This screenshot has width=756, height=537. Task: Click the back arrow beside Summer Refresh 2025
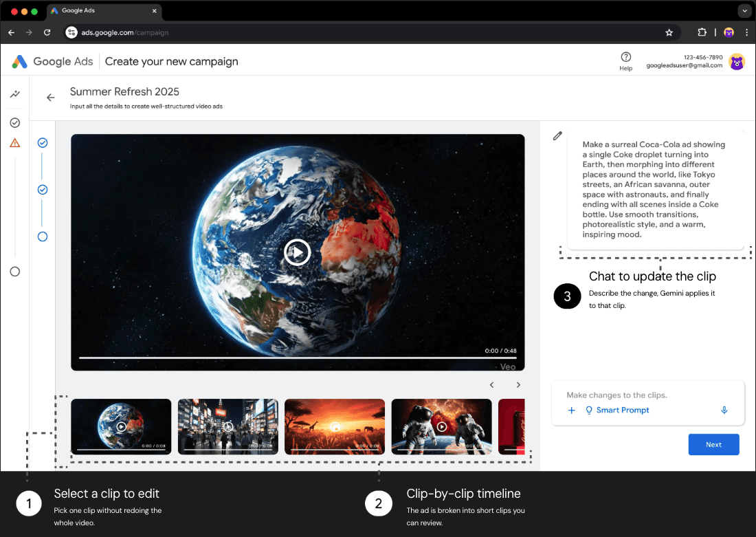[51, 98]
